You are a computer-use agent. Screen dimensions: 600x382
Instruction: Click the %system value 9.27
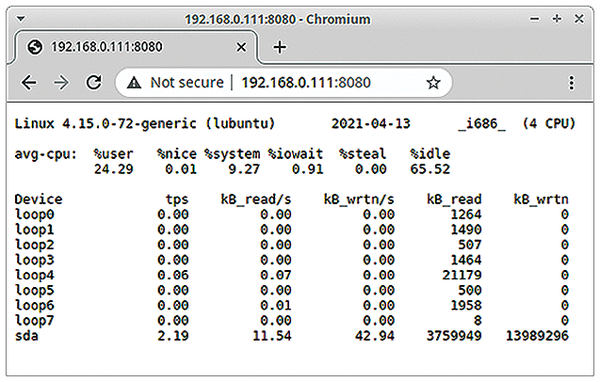(244, 169)
